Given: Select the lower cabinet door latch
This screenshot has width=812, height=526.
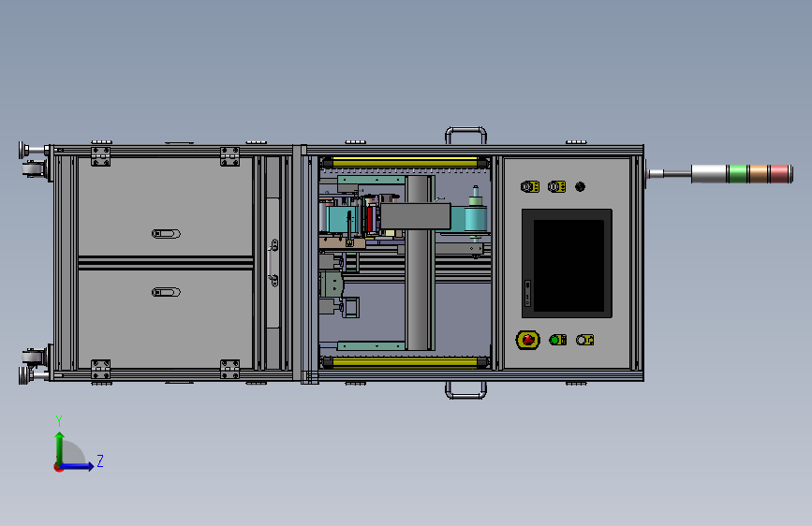Looking at the screenshot, I should [x=166, y=293].
